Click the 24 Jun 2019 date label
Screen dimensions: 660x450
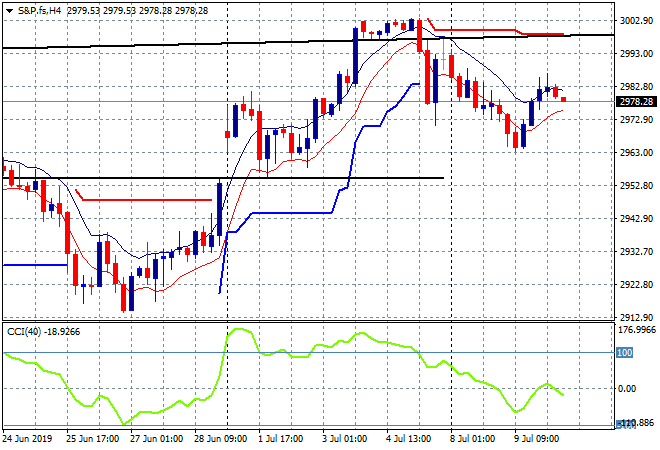pos(27,439)
